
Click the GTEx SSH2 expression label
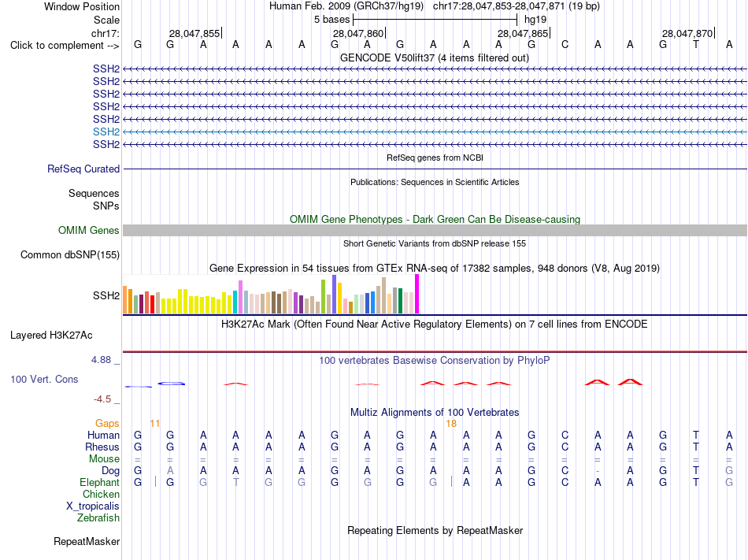[x=106, y=295]
